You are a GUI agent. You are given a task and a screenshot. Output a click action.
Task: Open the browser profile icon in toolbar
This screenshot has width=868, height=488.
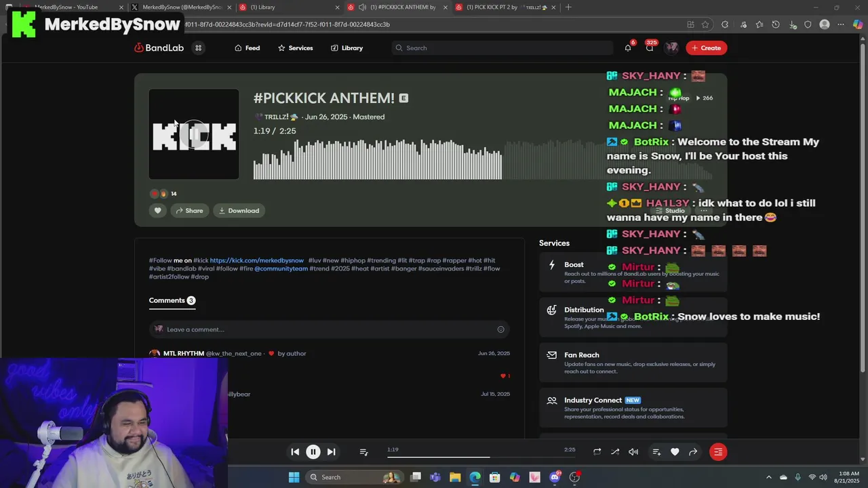(x=825, y=24)
